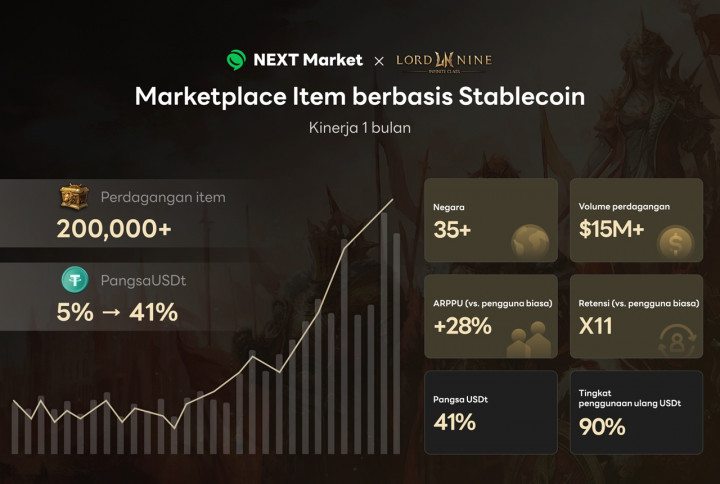Viewport: 720px width, 484px height.
Task: Open the ARPPU +28% card
Action: tap(491, 315)
